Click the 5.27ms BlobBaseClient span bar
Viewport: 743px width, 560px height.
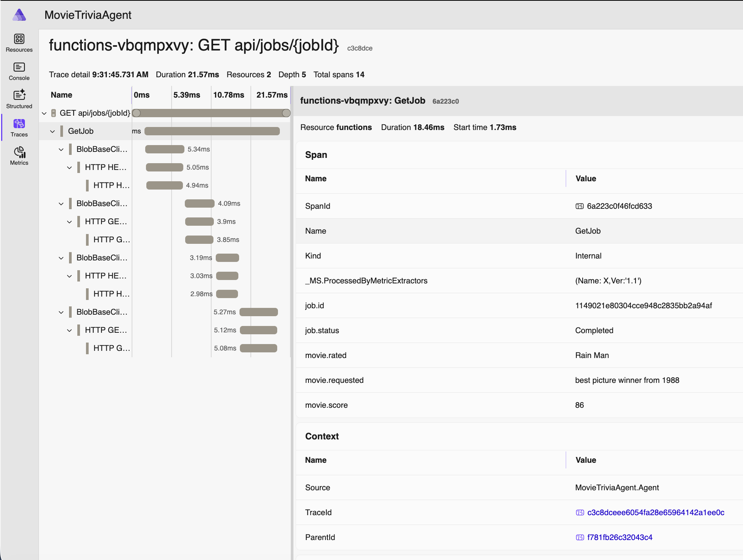(x=259, y=312)
